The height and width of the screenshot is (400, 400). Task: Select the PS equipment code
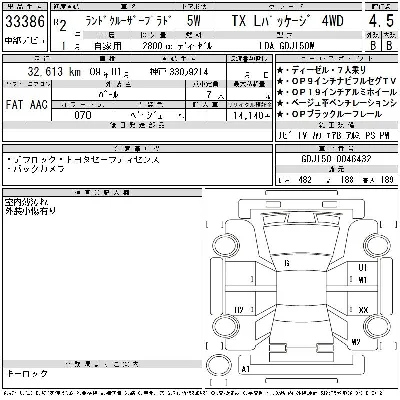(370, 136)
